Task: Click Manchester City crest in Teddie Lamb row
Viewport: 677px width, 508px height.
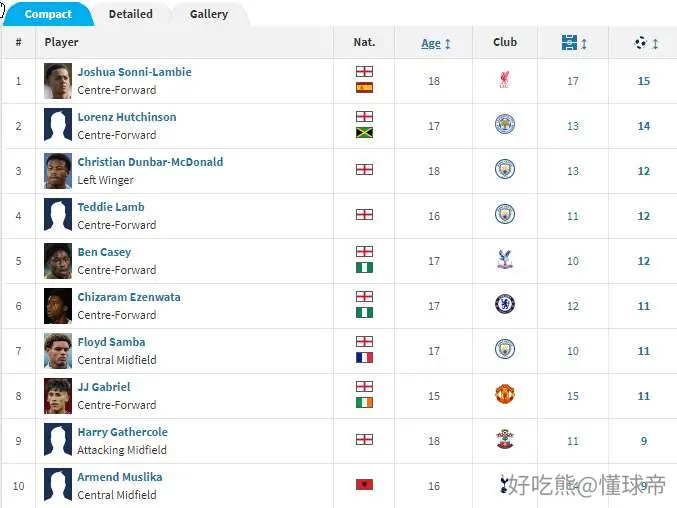Action: (x=505, y=214)
